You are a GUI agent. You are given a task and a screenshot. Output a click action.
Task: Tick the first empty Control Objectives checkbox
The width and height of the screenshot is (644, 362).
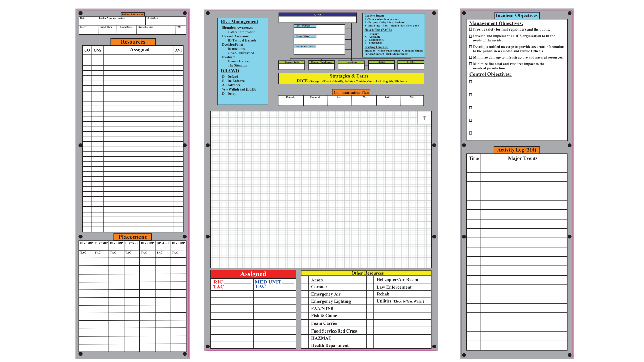pyautogui.click(x=470, y=82)
